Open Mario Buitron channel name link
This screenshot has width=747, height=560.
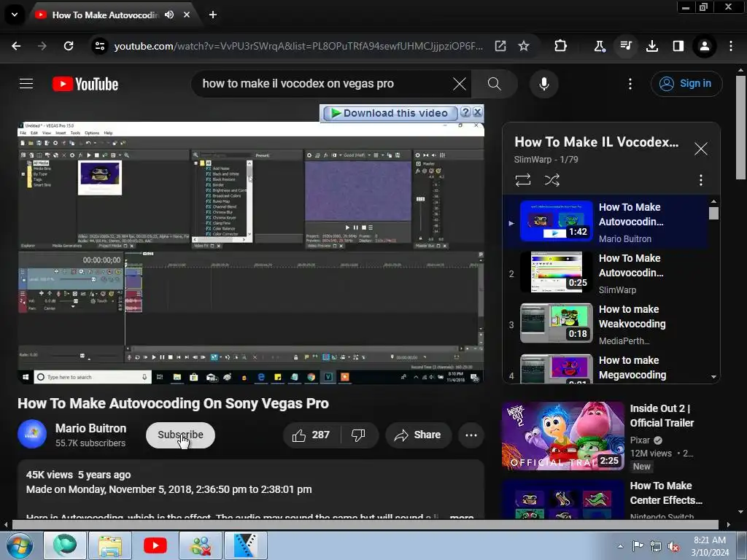pyautogui.click(x=90, y=428)
